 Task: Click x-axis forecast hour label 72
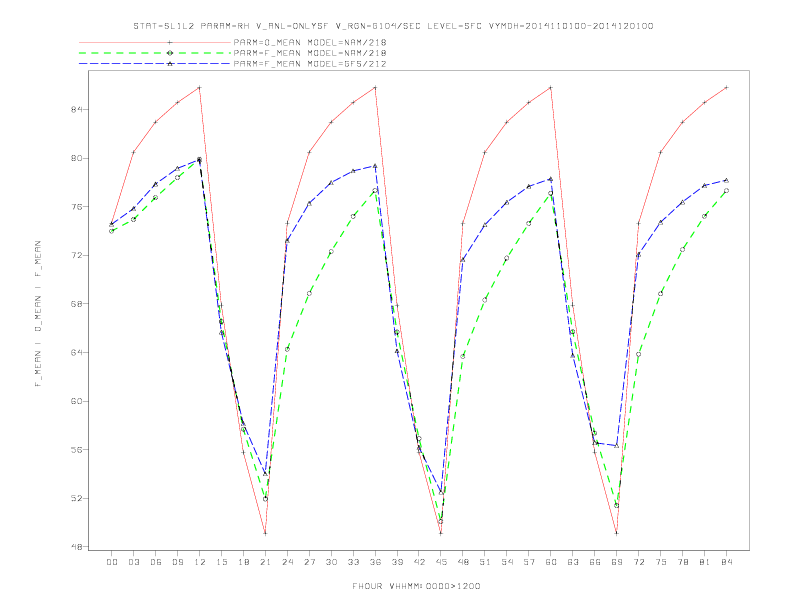(638, 562)
